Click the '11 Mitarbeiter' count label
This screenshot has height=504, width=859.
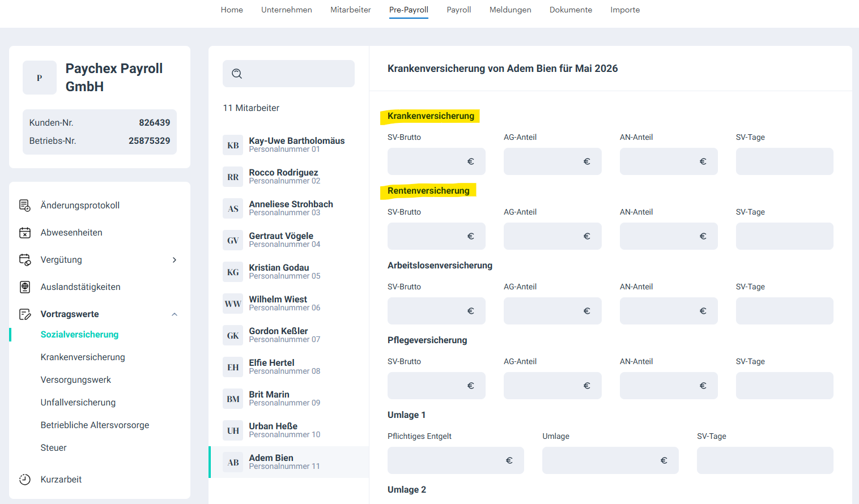(251, 108)
